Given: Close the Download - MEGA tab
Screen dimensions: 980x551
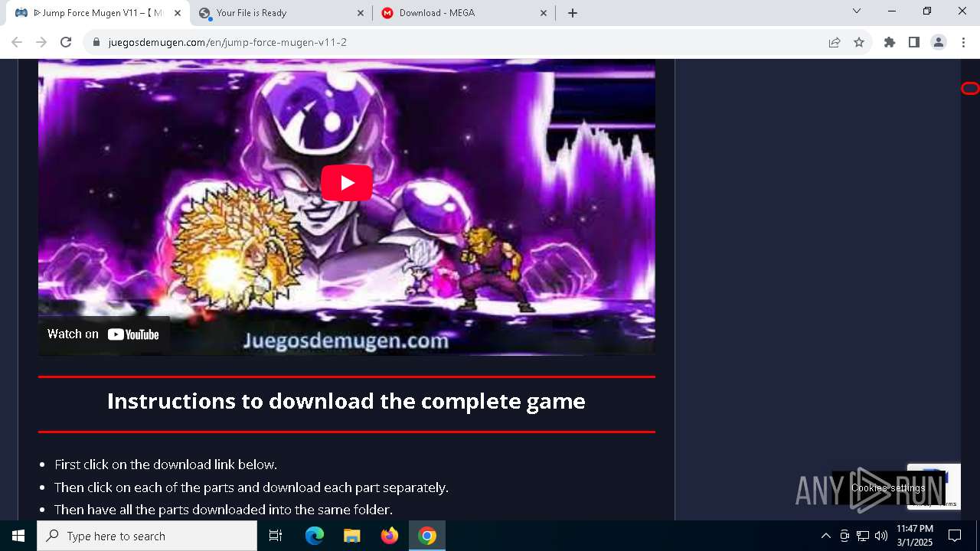Looking at the screenshot, I should (x=544, y=13).
